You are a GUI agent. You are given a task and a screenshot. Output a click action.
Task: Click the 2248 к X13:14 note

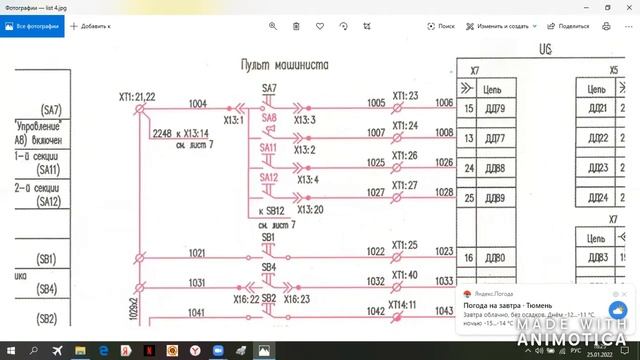[180, 133]
